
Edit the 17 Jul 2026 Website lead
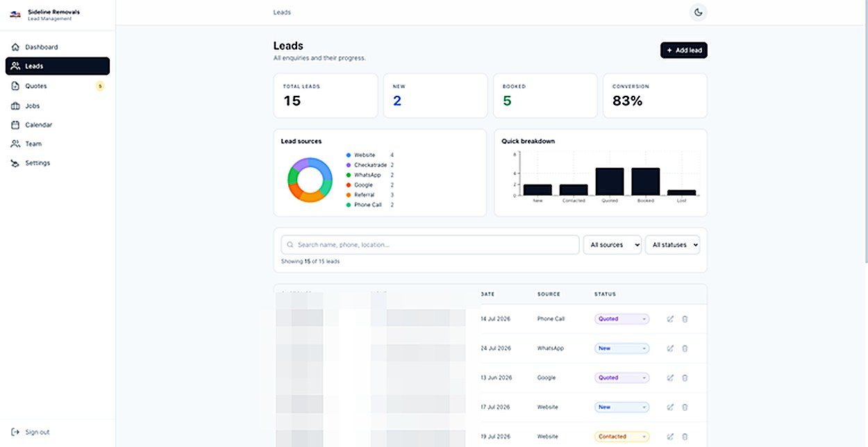[x=670, y=407]
